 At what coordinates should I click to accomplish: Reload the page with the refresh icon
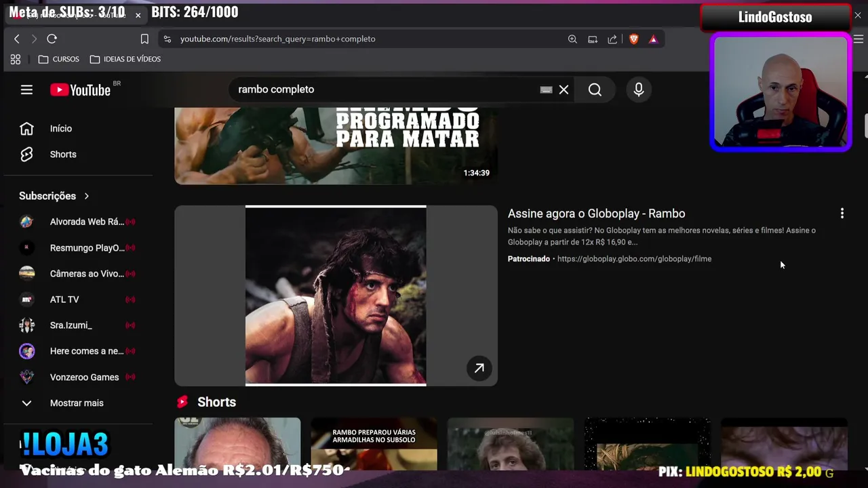(52, 39)
